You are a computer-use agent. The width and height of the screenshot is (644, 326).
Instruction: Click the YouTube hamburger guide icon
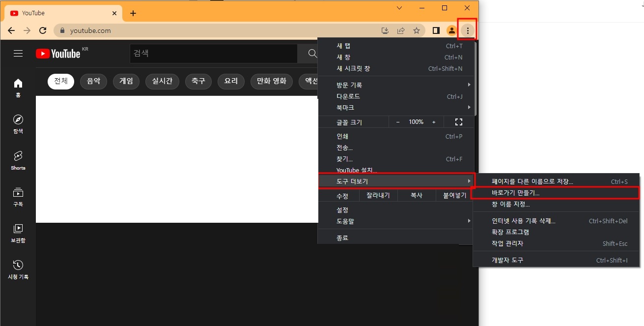pyautogui.click(x=18, y=54)
